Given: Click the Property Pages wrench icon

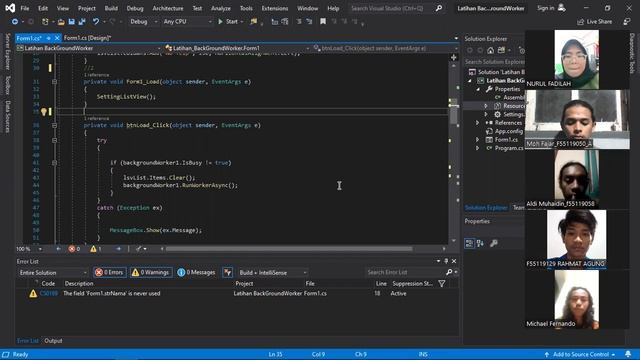Looking at the screenshot, I should coord(493,244).
